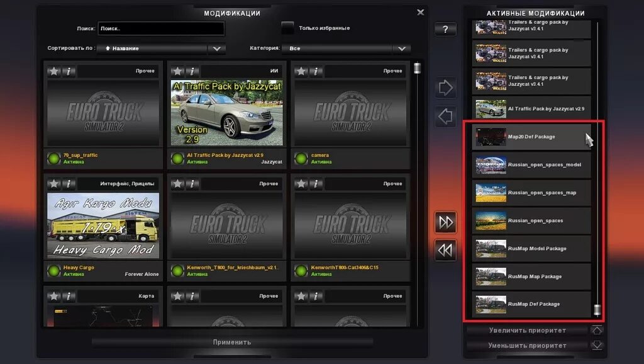The height and width of the screenshot is (364, 644).
Task: Open the Категория dropdown arrow
Action: [401, 48]
